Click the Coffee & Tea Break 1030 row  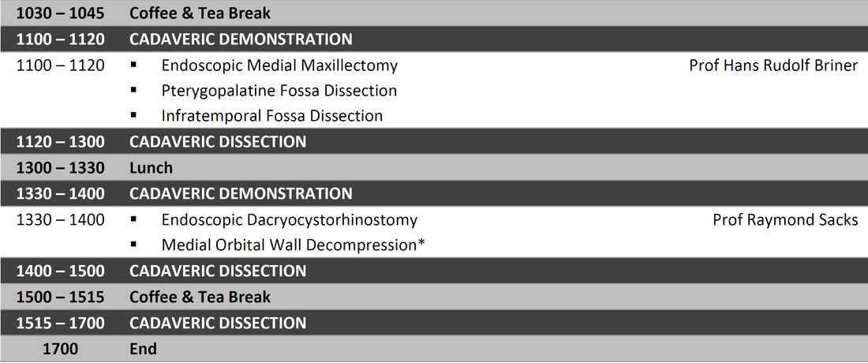coord(434,13)
